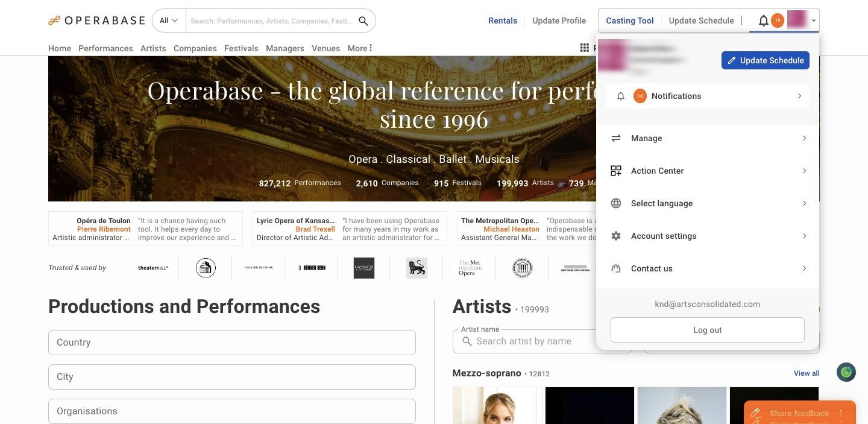This screenshot has width=868, height=424.
Task: Open the Casting Tool tab
Action: (x=630, y=21)
